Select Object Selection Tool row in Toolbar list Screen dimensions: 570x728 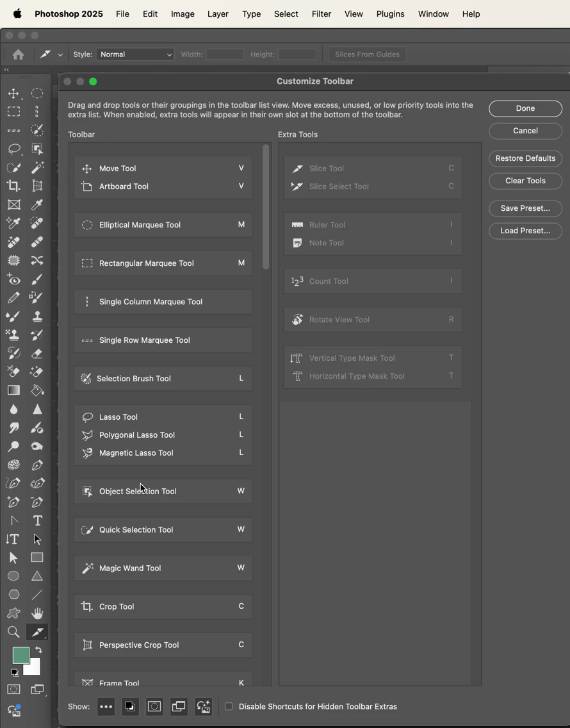pyautogui.click(x=163, y=492)
